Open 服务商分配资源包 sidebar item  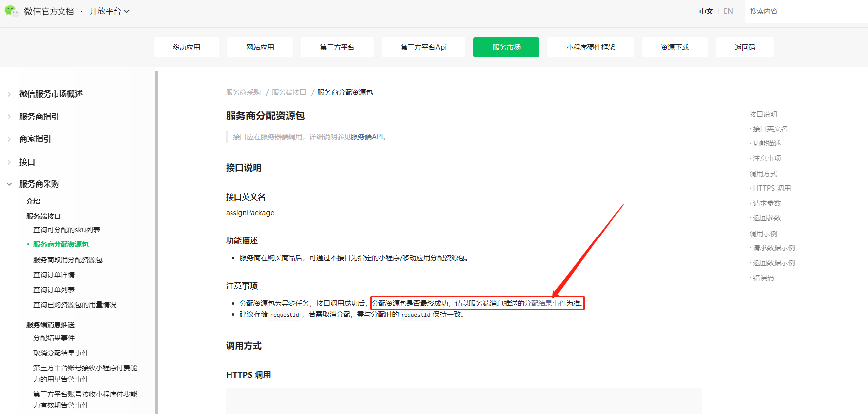coord(61,244)
